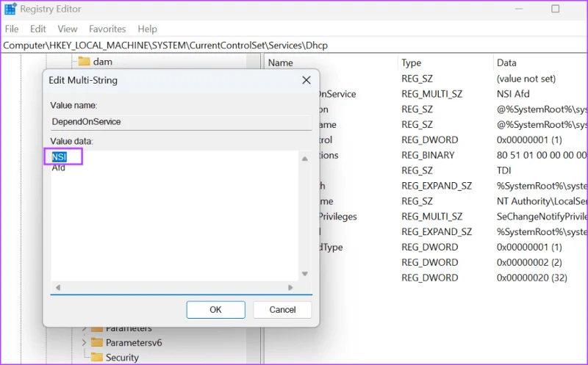Click the registry path address bar
The image size is (588, 365).
(x=294, y=46)
